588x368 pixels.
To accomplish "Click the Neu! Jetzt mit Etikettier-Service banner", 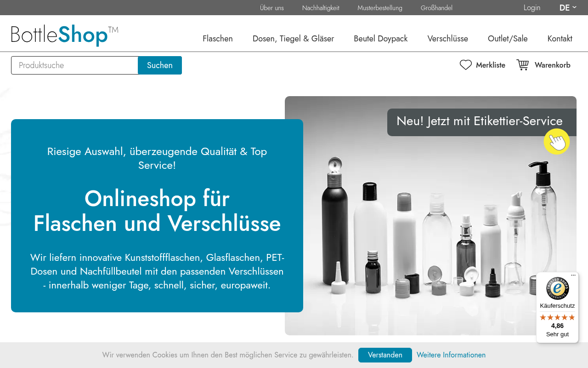I will point(482,122).
